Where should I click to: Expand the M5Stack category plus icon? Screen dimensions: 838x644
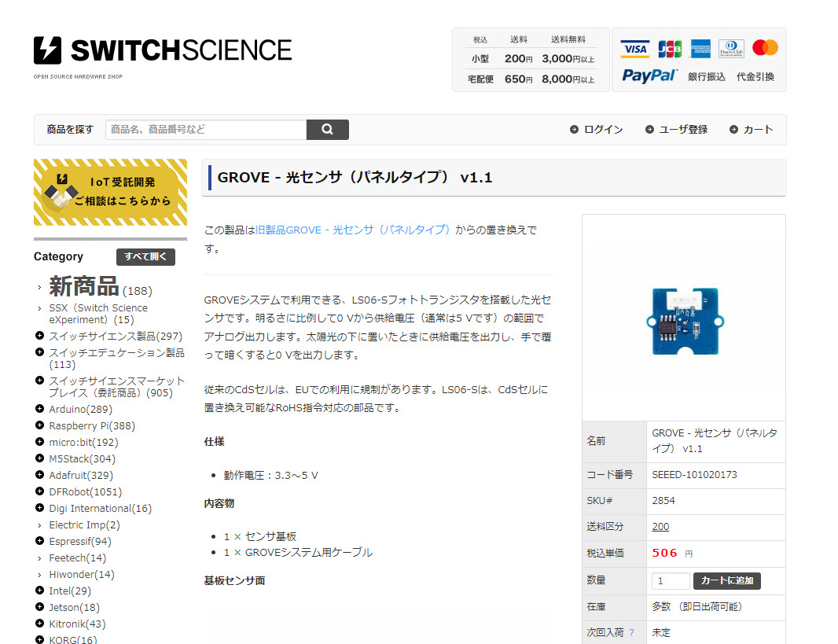pyautogui.click(x=39, y=458)
